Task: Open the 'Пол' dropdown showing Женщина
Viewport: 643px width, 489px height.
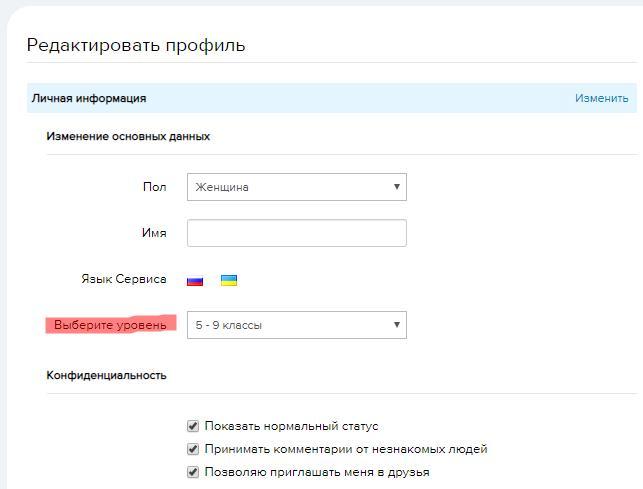Action: click(296, 187)
